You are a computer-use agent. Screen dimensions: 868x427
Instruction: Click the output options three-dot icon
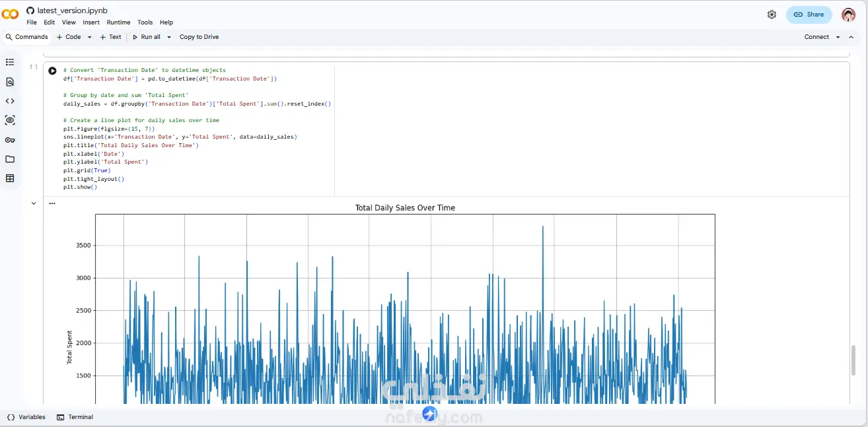click(52, 203)
